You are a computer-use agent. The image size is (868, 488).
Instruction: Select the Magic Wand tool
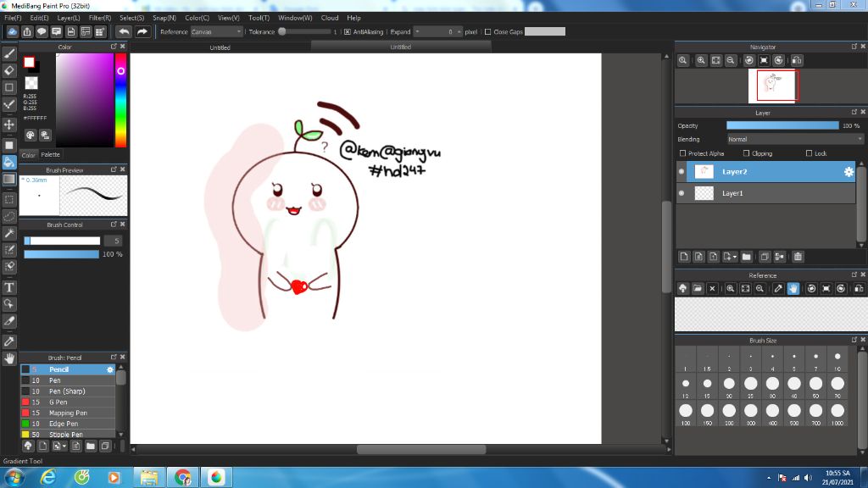tap(9, 233)
